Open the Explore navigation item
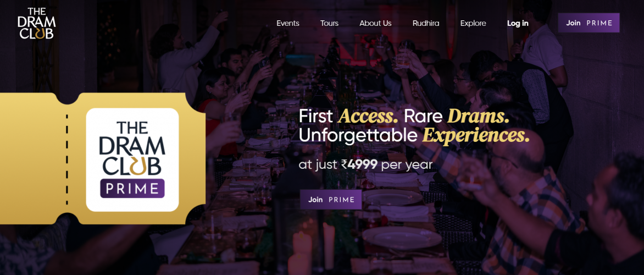Screen dimensions: 644x275 [x=473, y=24]
